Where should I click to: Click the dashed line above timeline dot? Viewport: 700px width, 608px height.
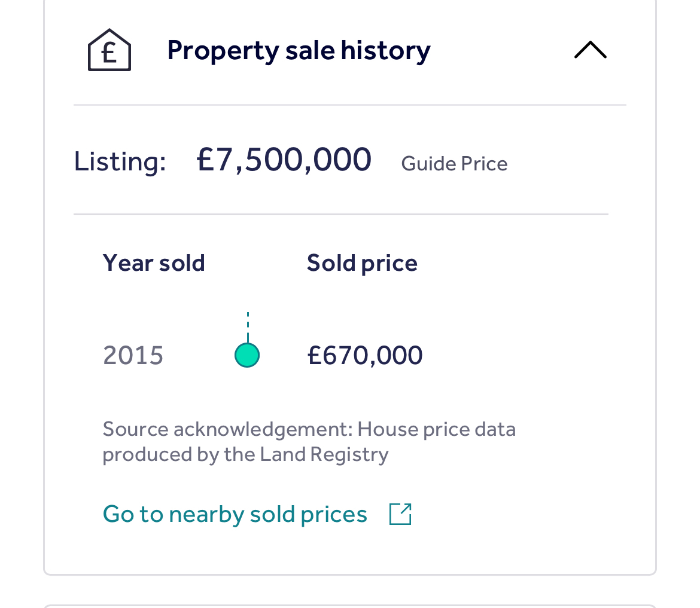(248, 327)
